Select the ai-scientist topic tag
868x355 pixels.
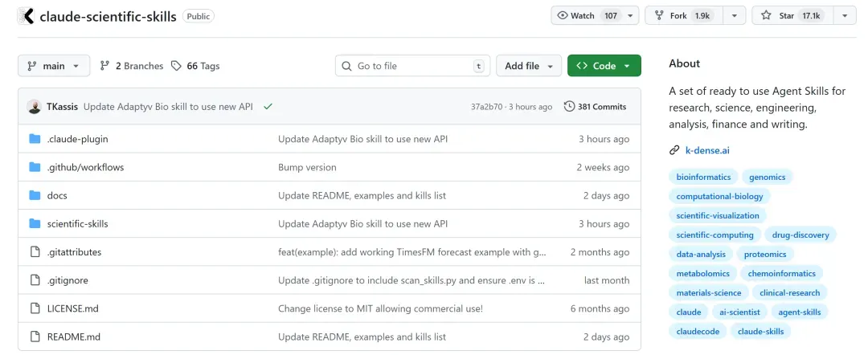click(739, 312)
